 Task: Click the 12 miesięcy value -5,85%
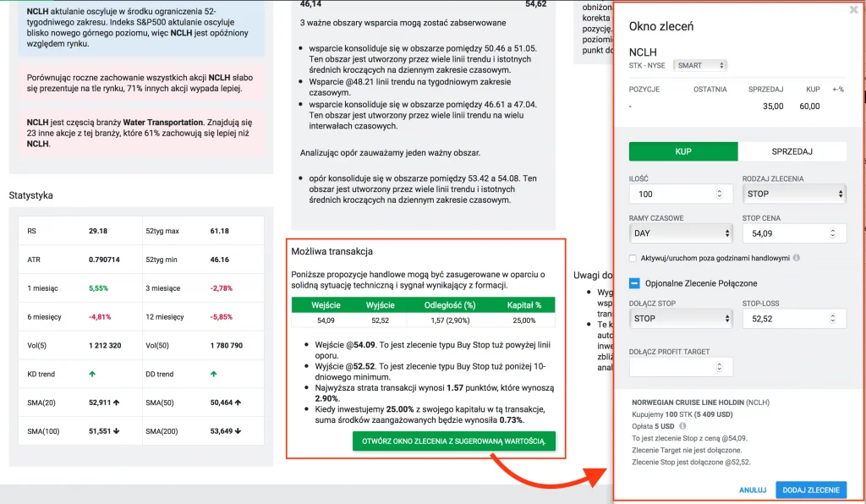coord(222,317)
